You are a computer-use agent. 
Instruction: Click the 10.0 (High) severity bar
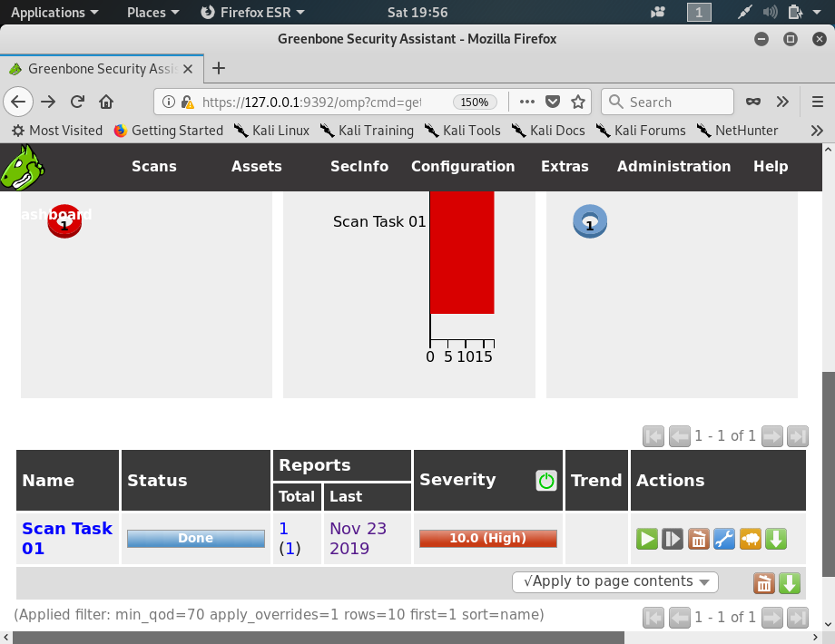tap(487, 539)
